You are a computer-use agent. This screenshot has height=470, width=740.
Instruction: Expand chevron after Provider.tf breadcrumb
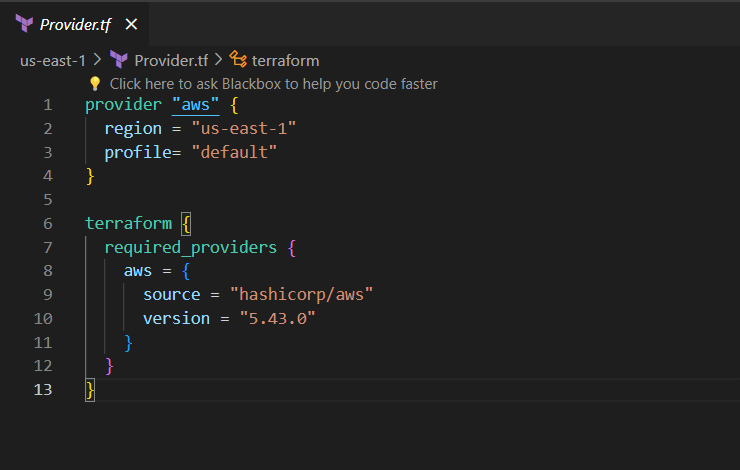click(218, 60)
